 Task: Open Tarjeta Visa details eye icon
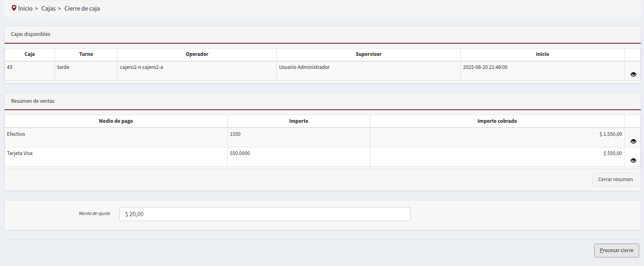coord(633,160)
